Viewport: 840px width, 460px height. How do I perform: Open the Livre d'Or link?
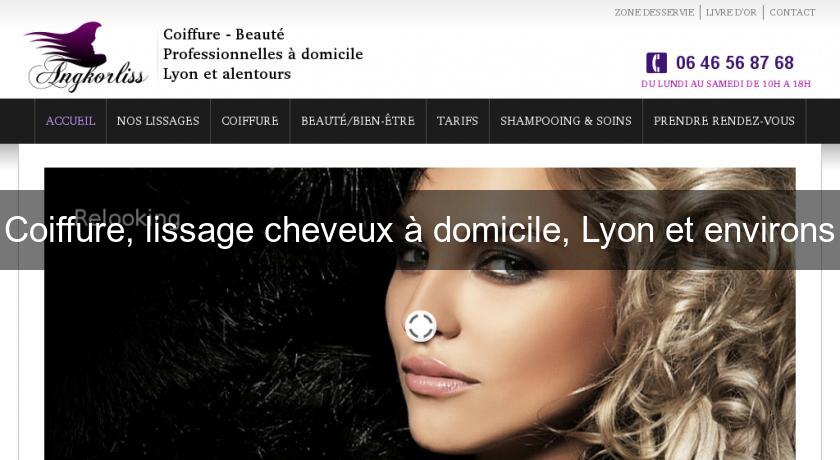tap(731, 12)
